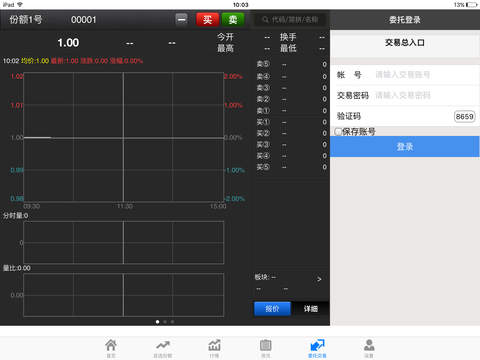Screen dimensions: 480x360
Task: Tap the 最高 highest price label
Action: pyautogui.click(x=225, y=48)
